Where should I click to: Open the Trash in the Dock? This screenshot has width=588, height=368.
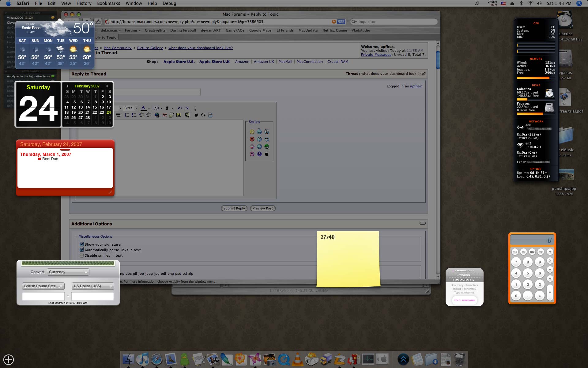pyautogui.click(x=459, y=359)
